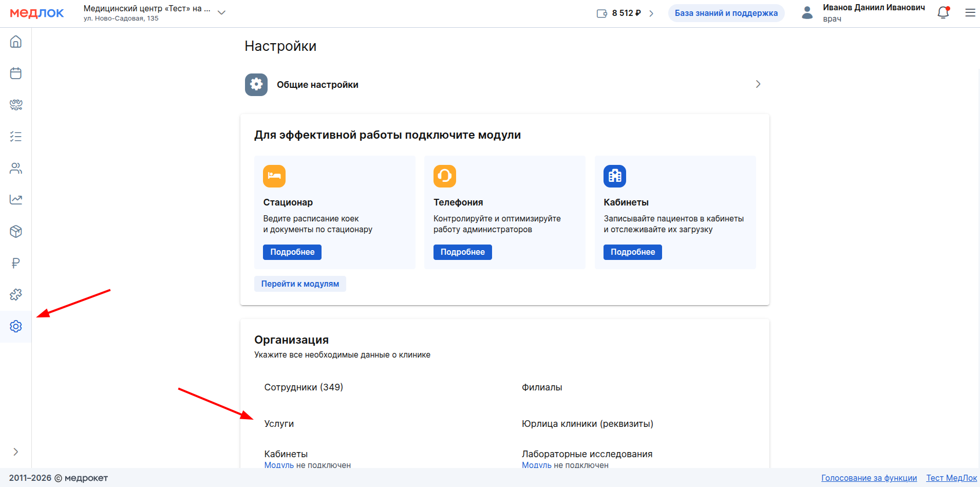Viewport: 980px width, 487px height.
Task: Click the warehouse box icon
Action: pyautogui.click(x=16, y=232)
